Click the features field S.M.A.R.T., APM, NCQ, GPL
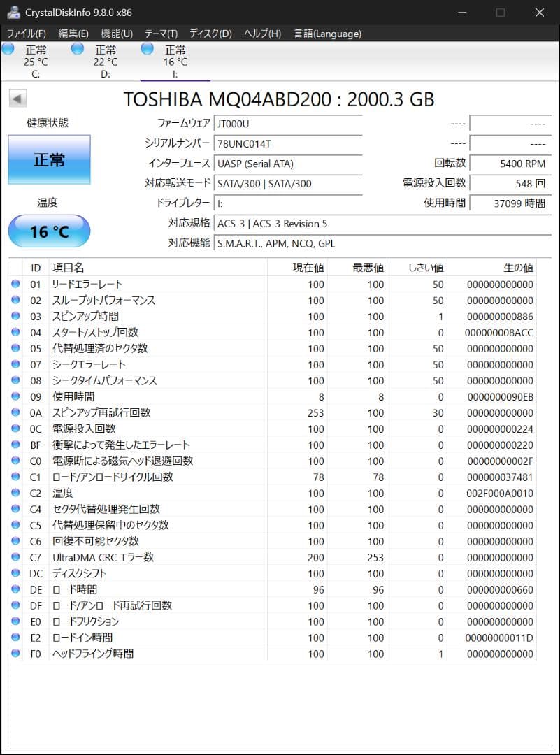The height and width of the screenshot is (755, 560). (x=383, y=243)
